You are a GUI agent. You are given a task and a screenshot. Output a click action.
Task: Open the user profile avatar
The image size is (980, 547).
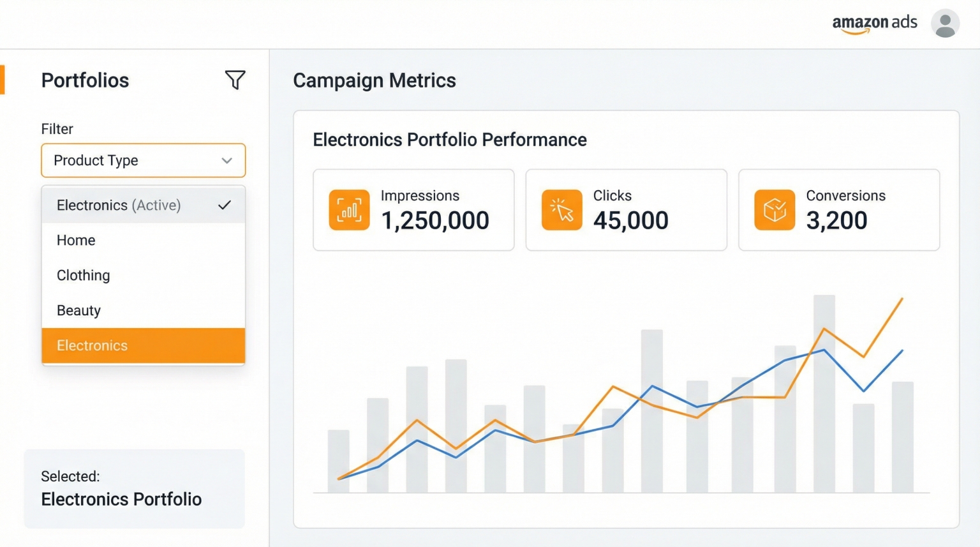click(x=944, y=24)
